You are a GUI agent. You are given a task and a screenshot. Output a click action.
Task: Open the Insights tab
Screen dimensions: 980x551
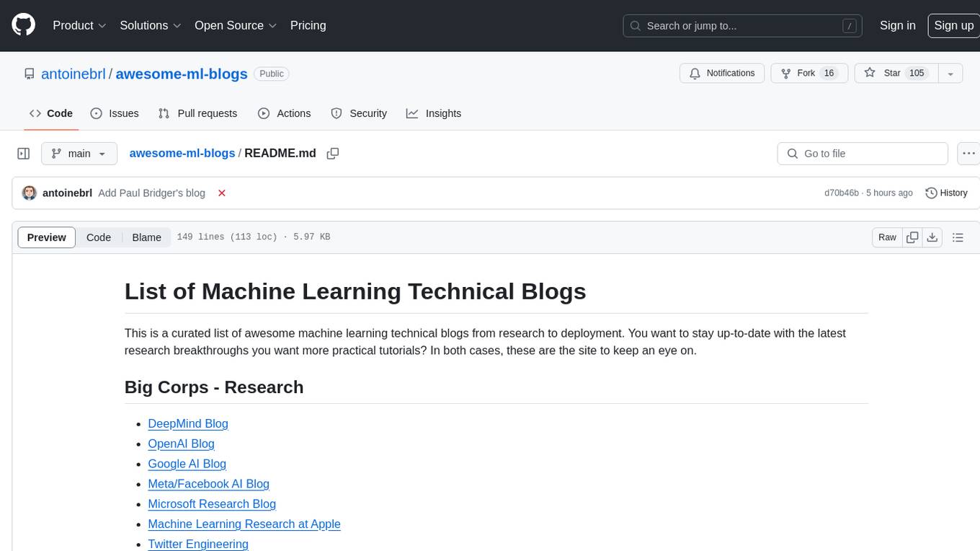(434, 113)
